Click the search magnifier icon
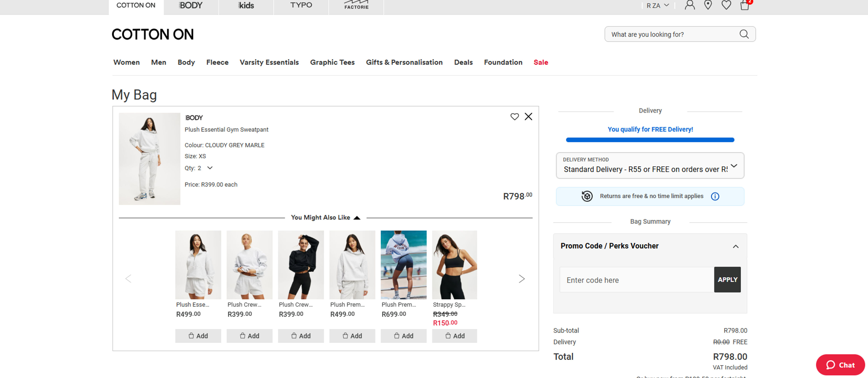868x378 pixels. pyautogui.click(x=744, y=34)
